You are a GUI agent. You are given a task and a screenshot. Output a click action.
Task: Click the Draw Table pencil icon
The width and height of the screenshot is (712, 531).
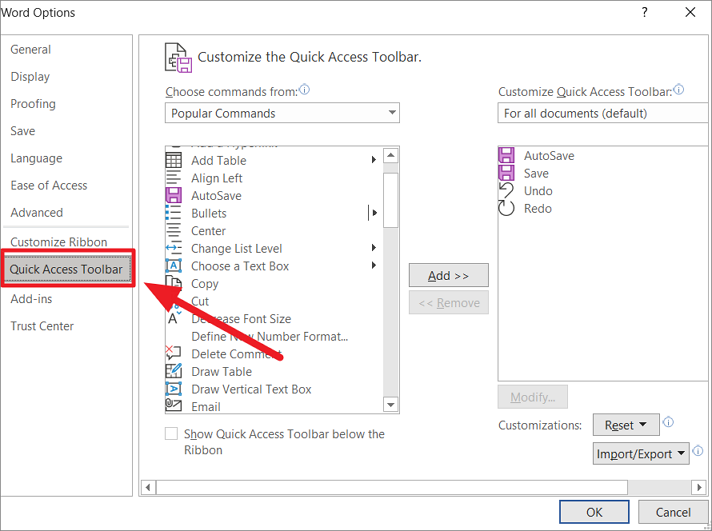[173, 371]
